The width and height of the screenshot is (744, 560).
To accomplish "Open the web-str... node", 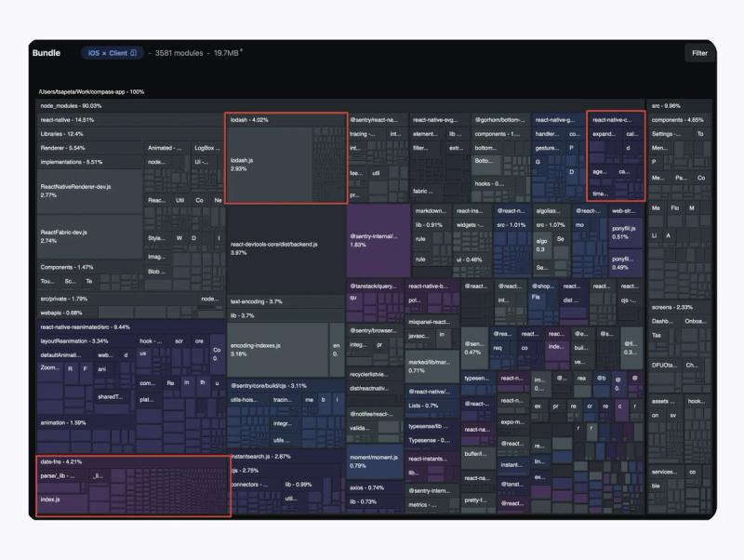I will click(626, 211).
